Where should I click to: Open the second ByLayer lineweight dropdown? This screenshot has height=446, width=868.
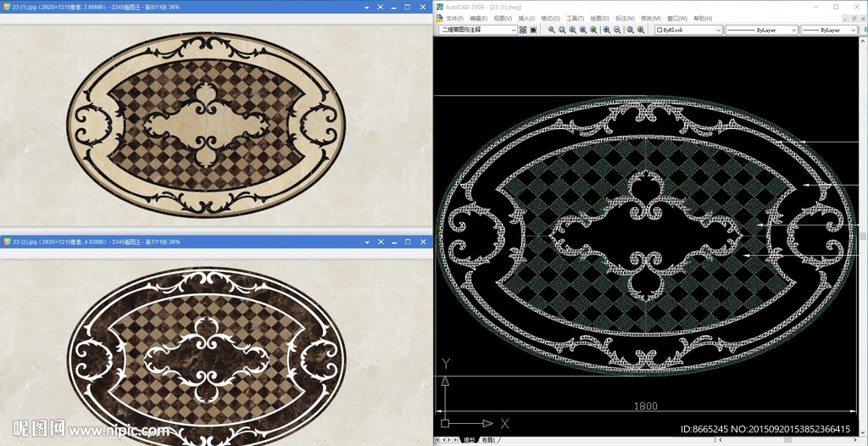pos(853,30)
